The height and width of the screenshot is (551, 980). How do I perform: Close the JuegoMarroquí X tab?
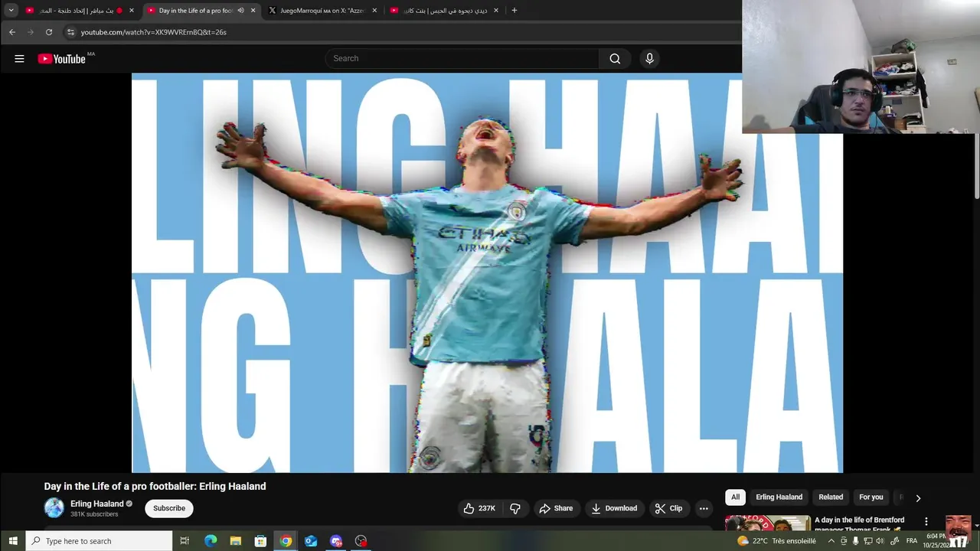374,11
